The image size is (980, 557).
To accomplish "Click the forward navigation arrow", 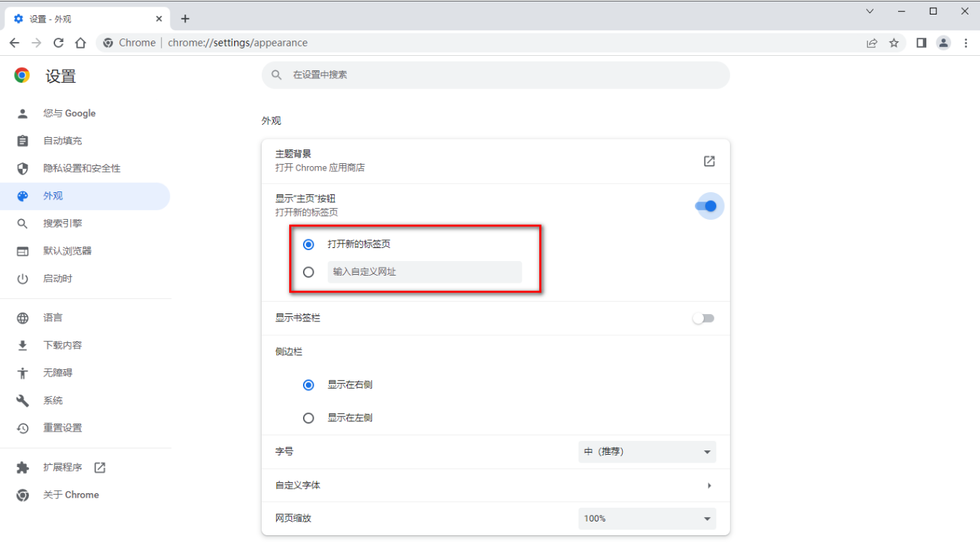I will pos(36,43).
